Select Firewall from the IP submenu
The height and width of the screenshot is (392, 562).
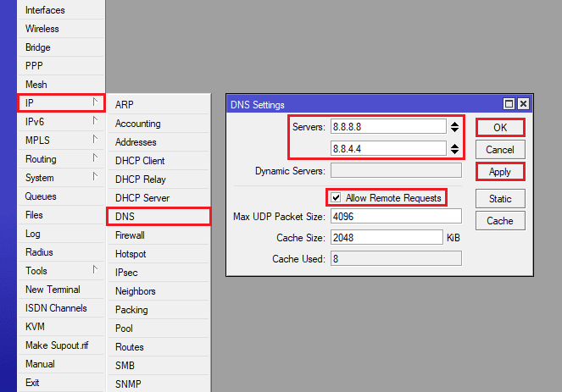pyautogui.click(x=159, y=235)
